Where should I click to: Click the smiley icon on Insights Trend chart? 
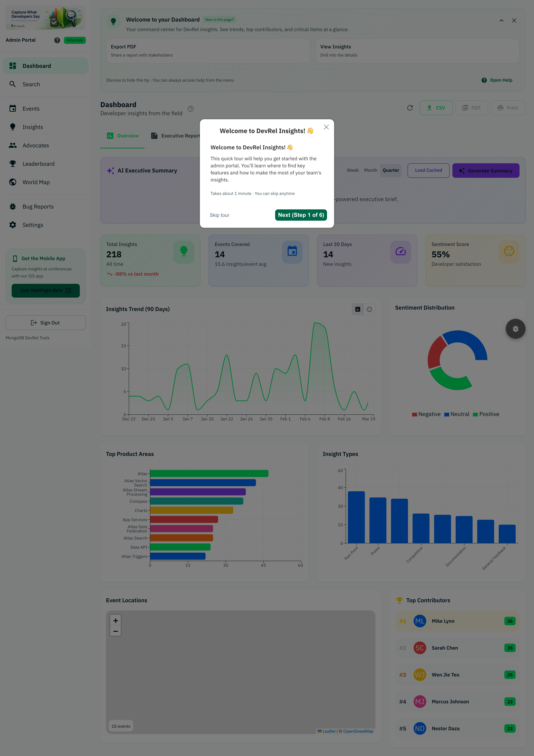click(x=369, y=309)
